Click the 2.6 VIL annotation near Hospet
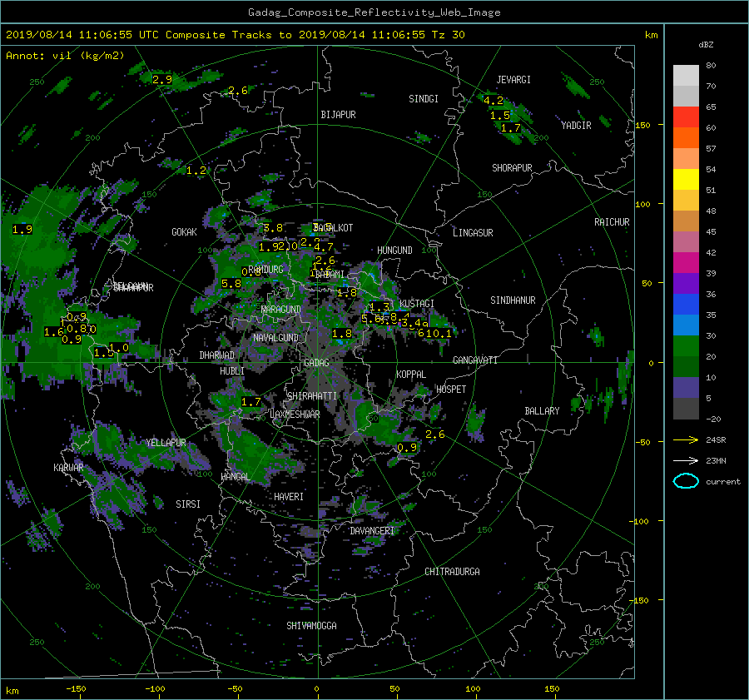The width and height of the screenshot is (749, 700). tap(434, 434)
